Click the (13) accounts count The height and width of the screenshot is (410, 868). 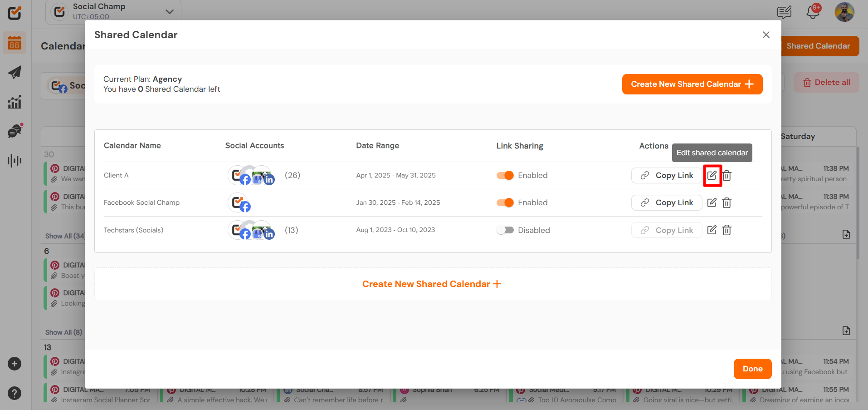292,230
